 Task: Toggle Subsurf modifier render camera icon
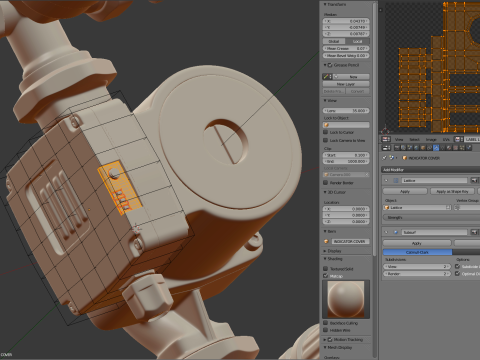(x=474, y=232)
